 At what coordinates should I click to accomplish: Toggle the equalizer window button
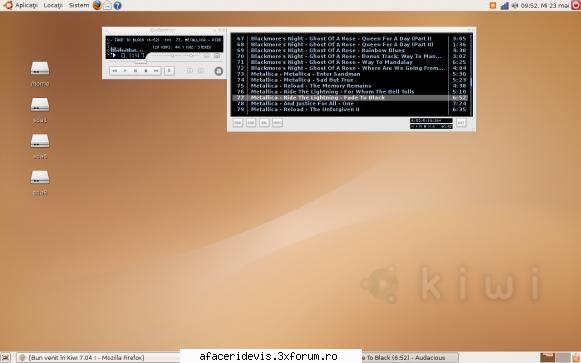206,56
